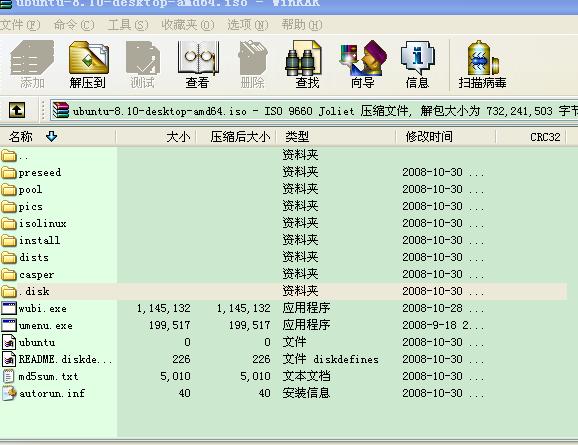Sort by the Size (大小) column header

(156, 137)
